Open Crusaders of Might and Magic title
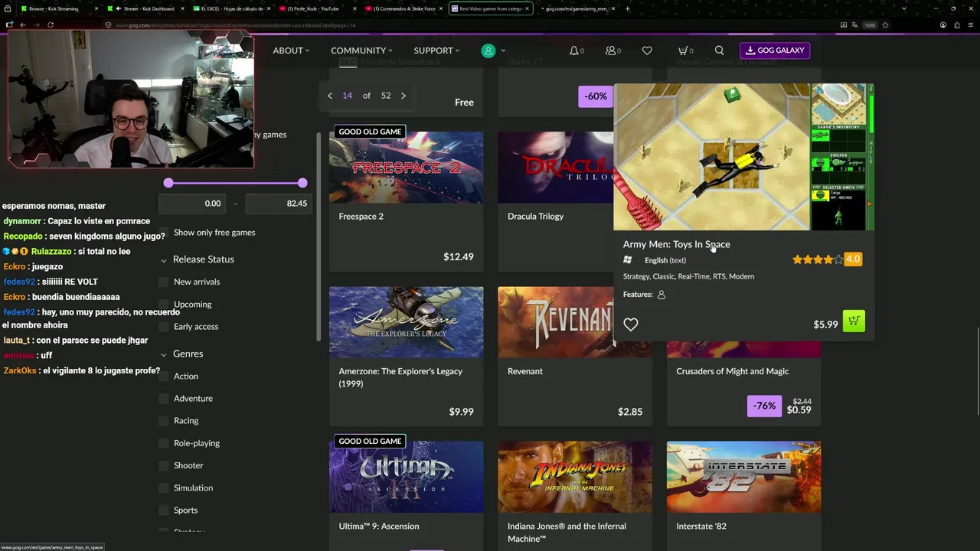 [x=733, y=371]
